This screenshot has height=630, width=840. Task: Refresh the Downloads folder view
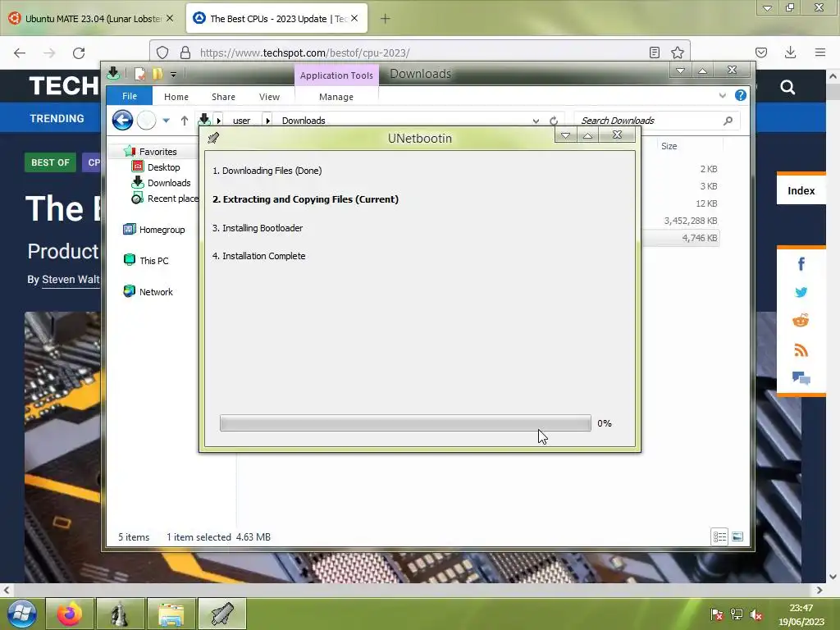click(x=554, y=121)
